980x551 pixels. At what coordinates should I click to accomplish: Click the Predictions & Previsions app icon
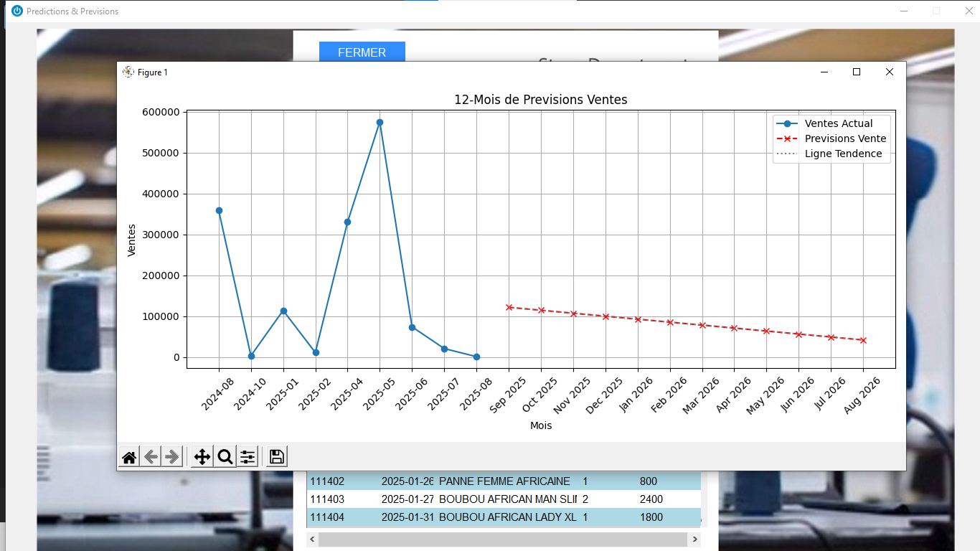[17, 11]
